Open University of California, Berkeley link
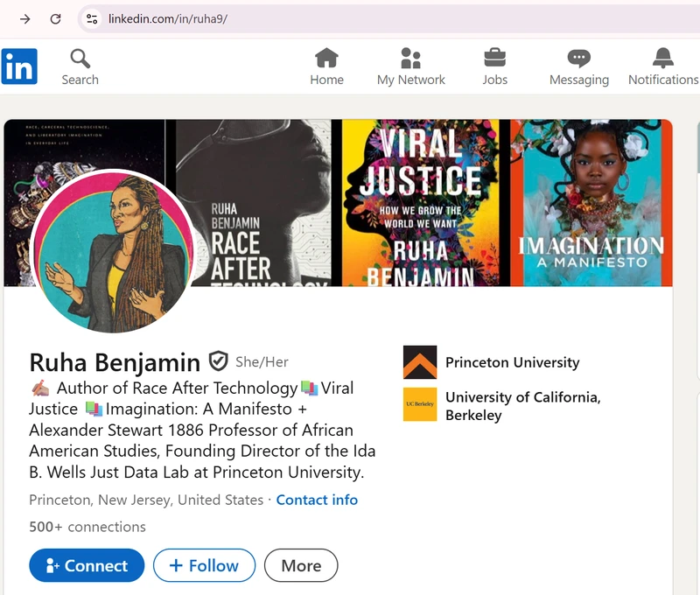 click(522, 406)
